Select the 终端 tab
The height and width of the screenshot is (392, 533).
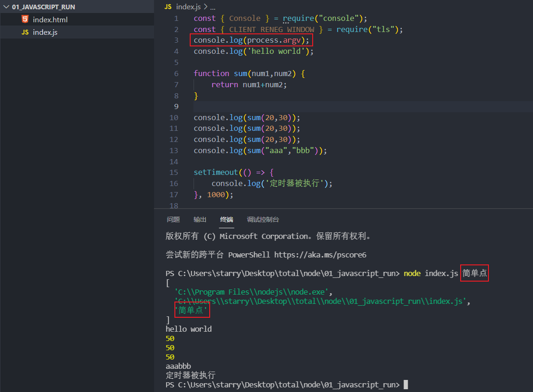(x=226, y=219)
